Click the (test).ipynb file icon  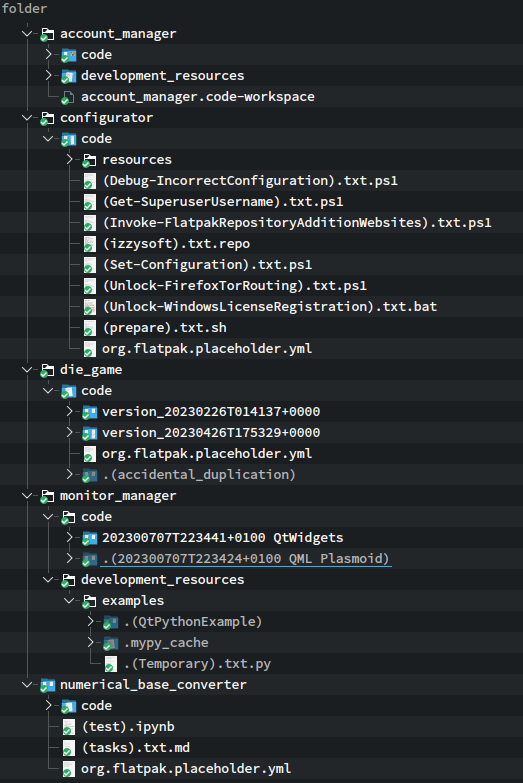click(68, 727)
